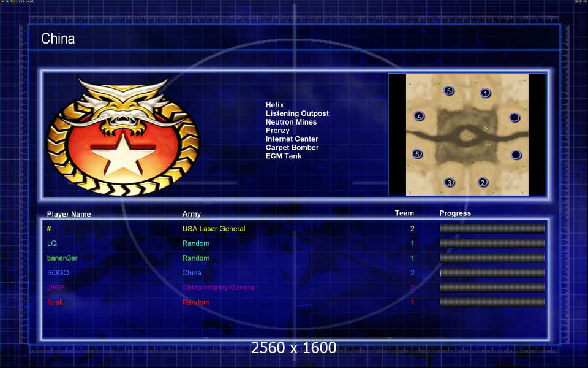The height and width of the screenshot is (368, 588).
Task: Click blank start marker opposite marker 6
Action: 516,155
